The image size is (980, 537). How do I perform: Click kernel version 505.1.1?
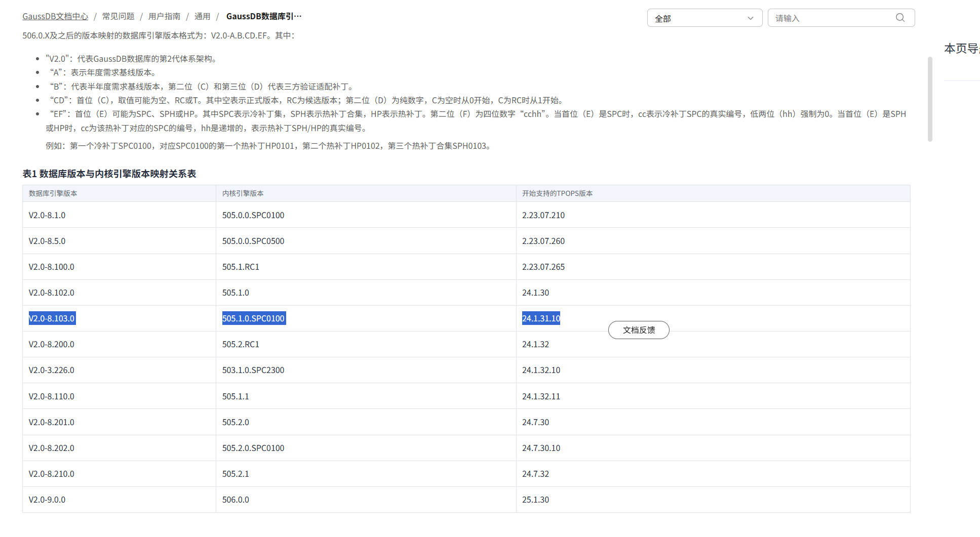(x=236, y=396)
